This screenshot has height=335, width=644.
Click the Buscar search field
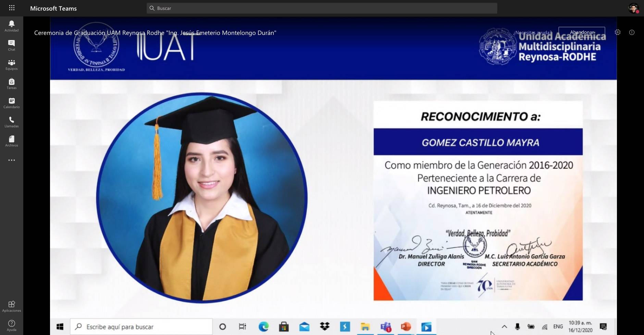coord(322,8)
